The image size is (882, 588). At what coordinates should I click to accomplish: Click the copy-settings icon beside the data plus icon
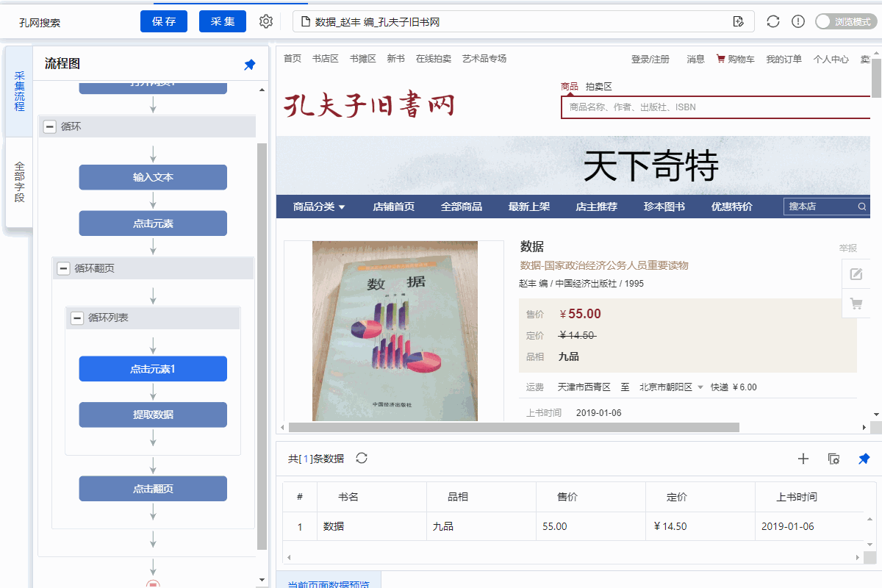click(834, 459)
